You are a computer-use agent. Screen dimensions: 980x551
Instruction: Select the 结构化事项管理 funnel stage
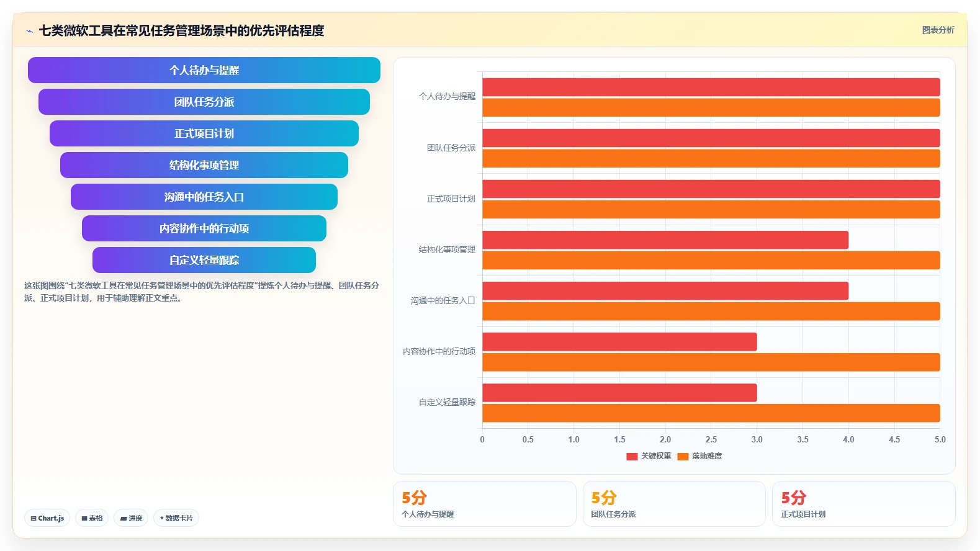pyautogui.click(x=204, y=165)
